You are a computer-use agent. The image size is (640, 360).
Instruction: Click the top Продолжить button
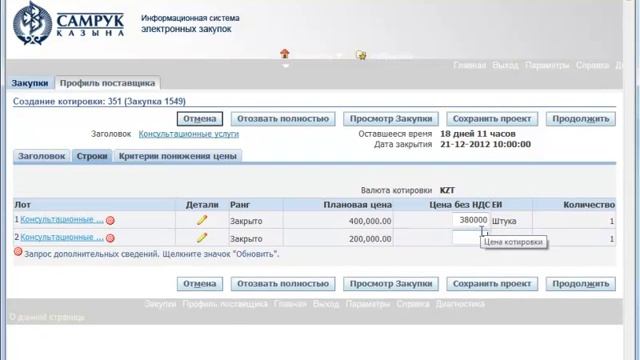[580, 119]
